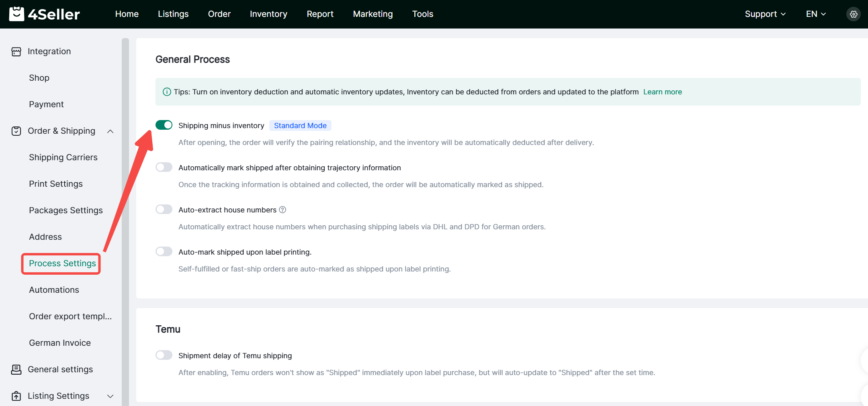Enable Auto-extract house numbers toggle

pos(164,210)
